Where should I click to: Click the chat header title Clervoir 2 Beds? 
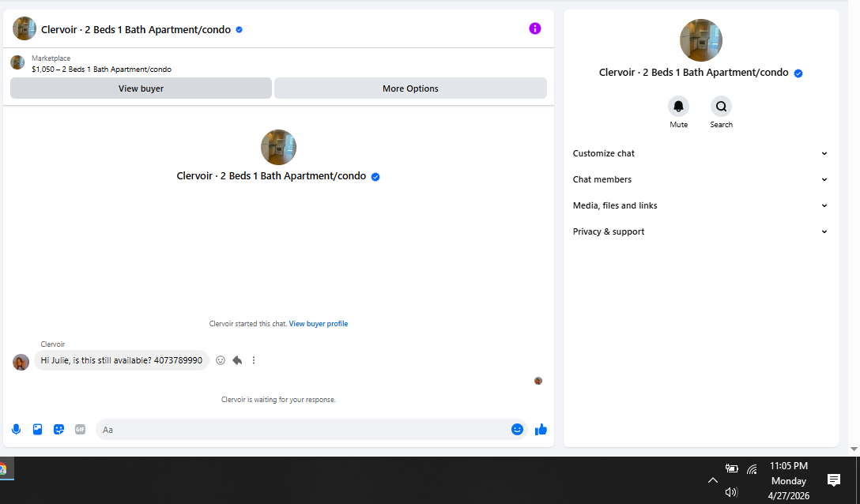[136, 29]
